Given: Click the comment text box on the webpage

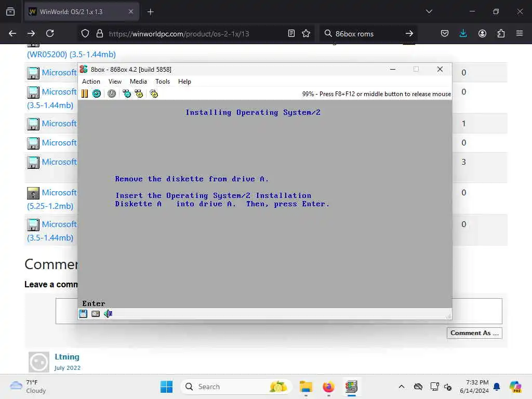Looking at the screenshot, I should 279,311.
